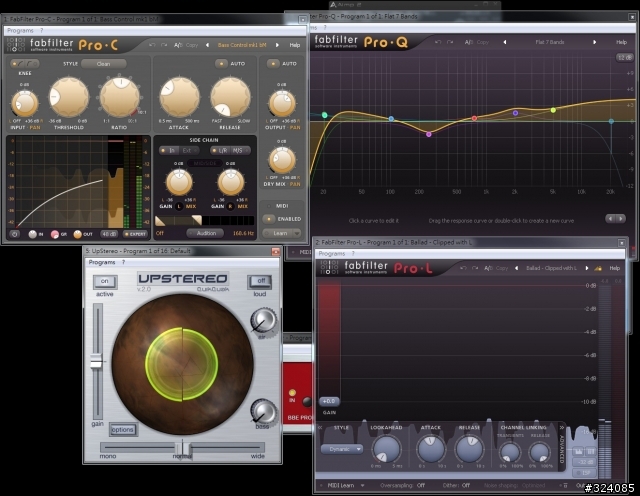The height and width of the screenshot is (496, 640).
Task: Click the side chain L gain knob
Action: coord(179,182)
